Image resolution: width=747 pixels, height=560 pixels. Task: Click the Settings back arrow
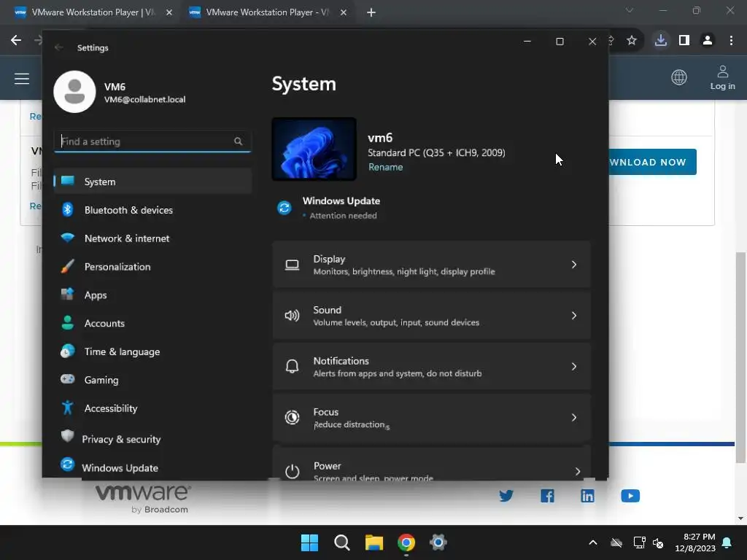59,47
